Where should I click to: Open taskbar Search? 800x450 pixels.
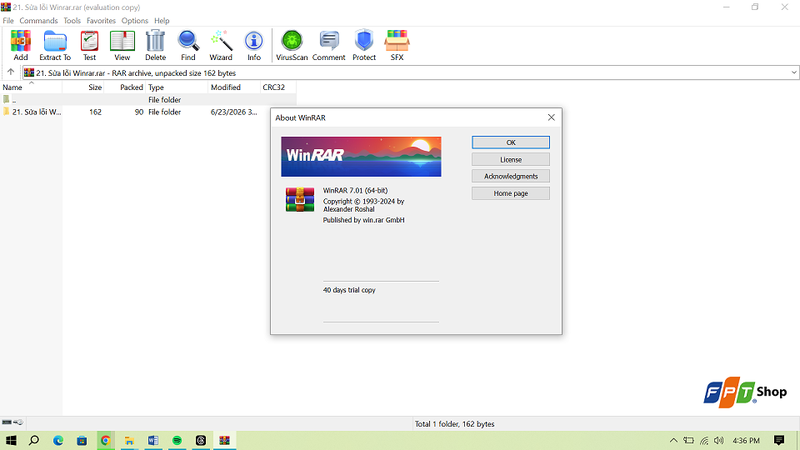click(x=34, y=440)
